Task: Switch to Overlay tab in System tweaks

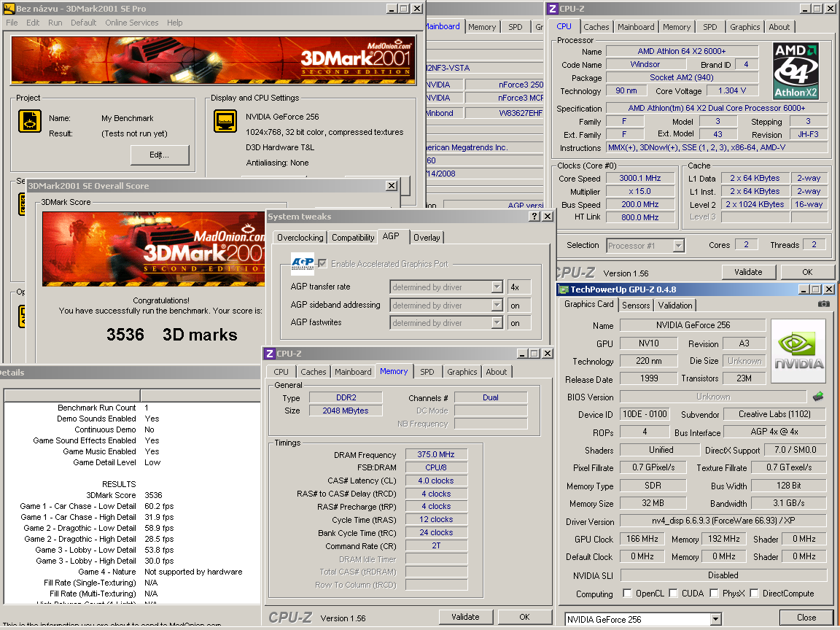Action: pos(427,237)
